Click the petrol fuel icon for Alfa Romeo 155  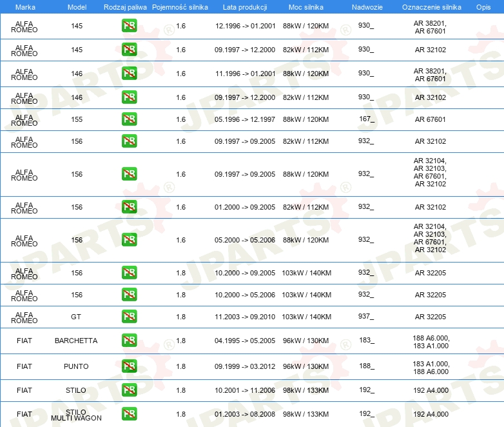pos(129,119)
